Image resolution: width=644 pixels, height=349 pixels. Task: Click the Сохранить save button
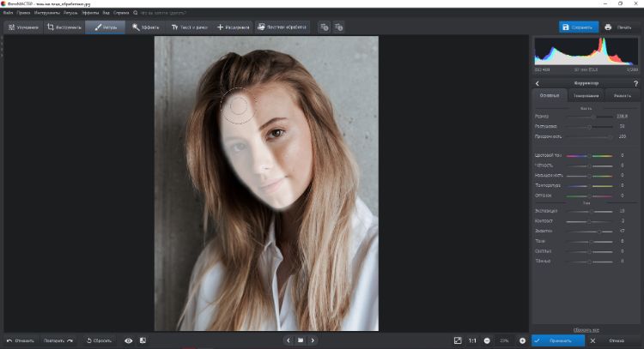578,27
